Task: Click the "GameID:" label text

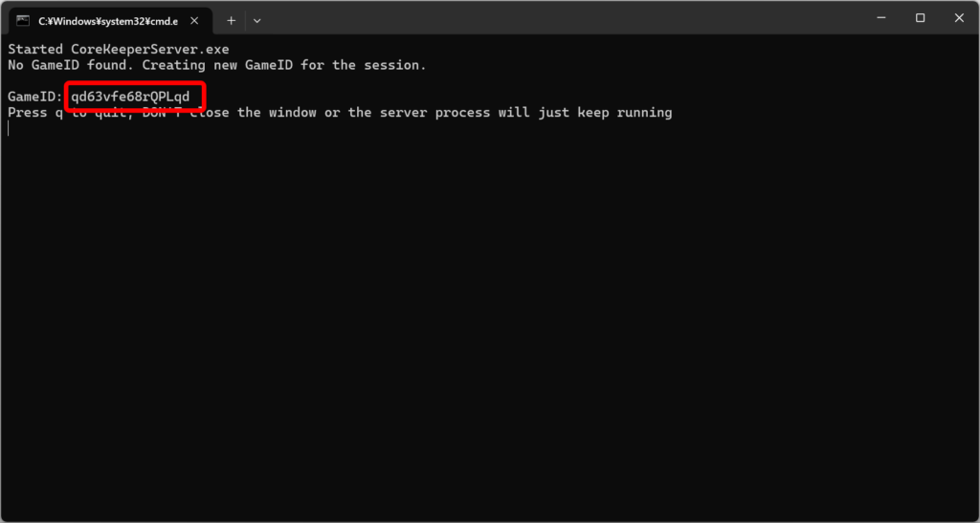Action: [35, 97]
